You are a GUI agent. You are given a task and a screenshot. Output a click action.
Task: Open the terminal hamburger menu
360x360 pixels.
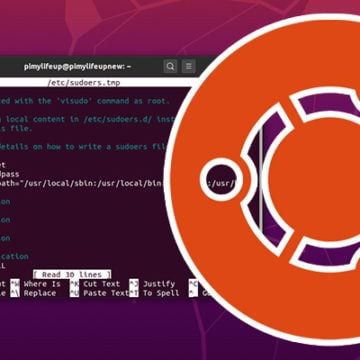tap(189, 67)
